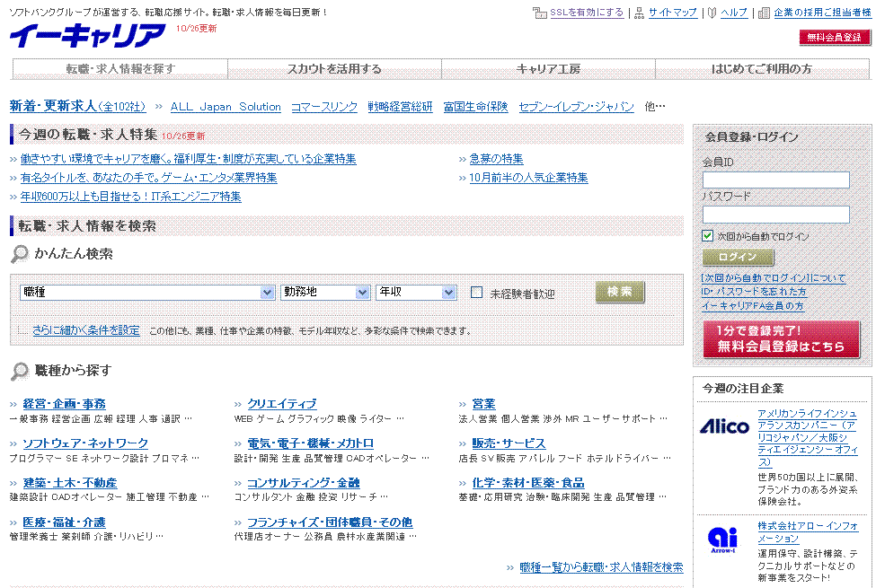Open ソフトウェア・ネットワーク category

point(85,443)
